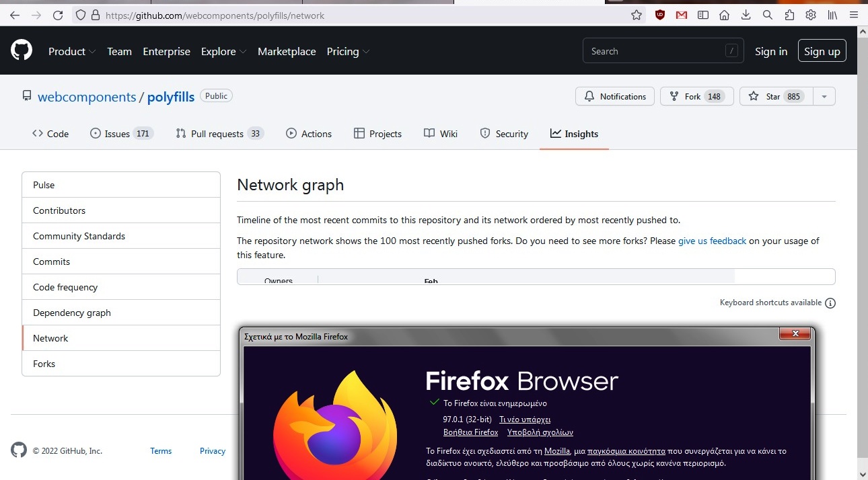Toggle the Firefox sidebar icon
The height and width of the screenshot is (480, 868).
(x=703, y=15)
